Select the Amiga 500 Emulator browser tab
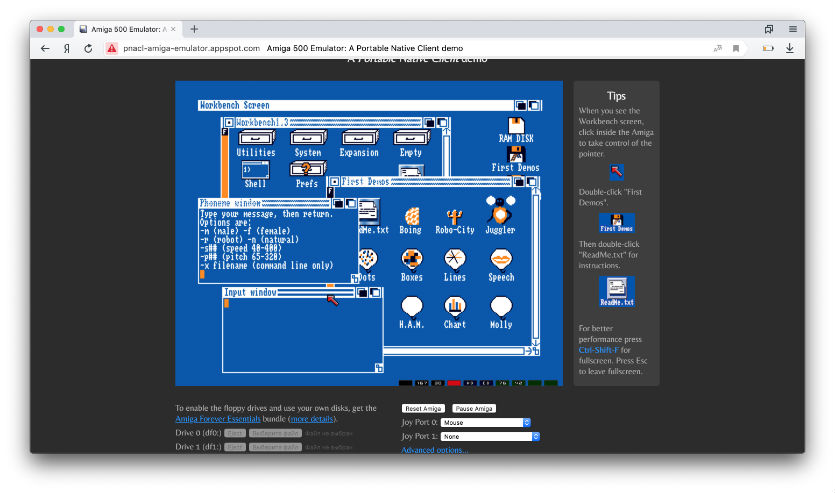Viewport: 835px width, 493px height. click(127, 29)
